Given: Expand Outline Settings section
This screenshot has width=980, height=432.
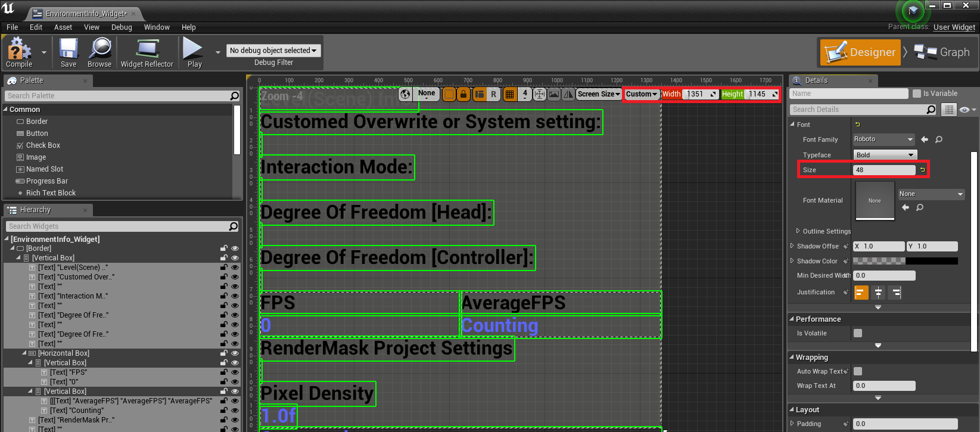Looking at the screenshot, I should click(798, 231).
